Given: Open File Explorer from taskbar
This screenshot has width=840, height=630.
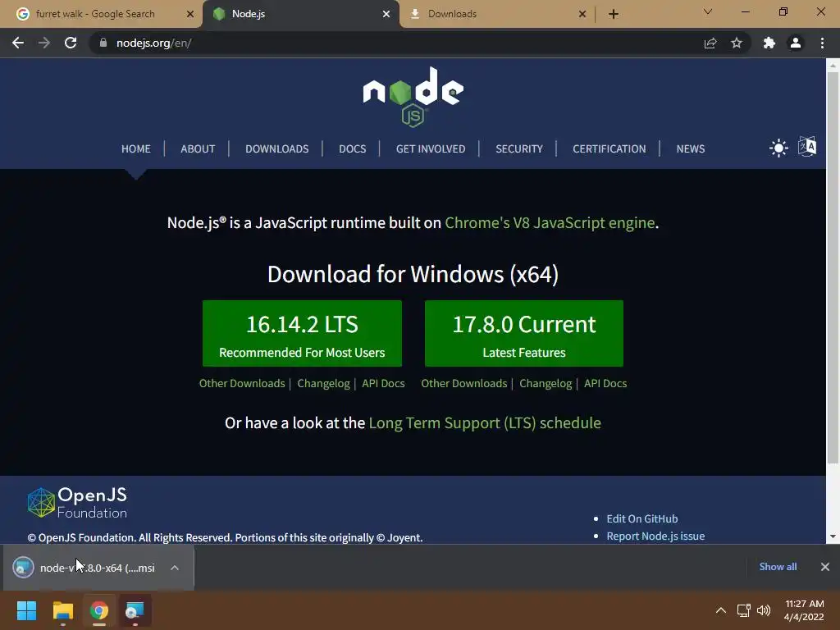Looking at the screenshot, I should pos(62,610).
